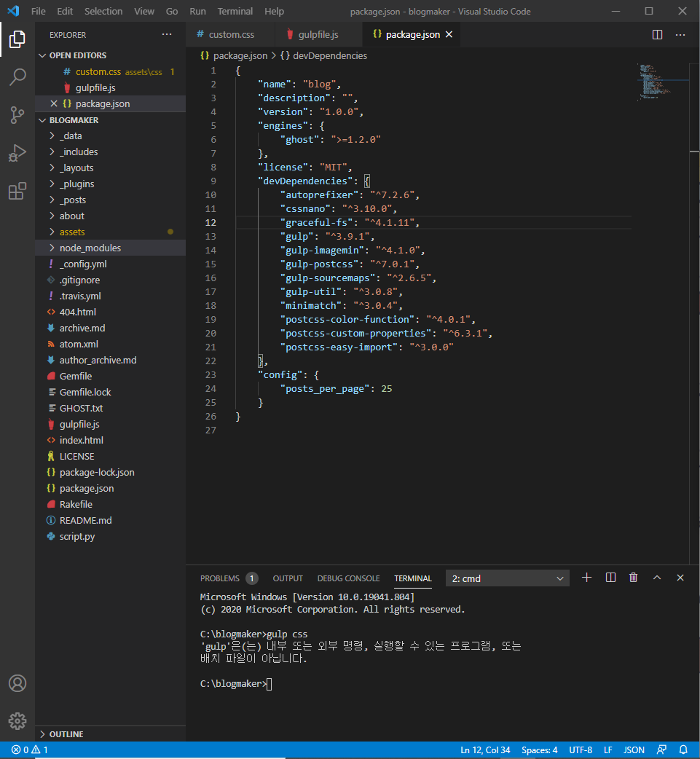
Task: Open the Manage gear icon
Action: [x=17, y=721]
